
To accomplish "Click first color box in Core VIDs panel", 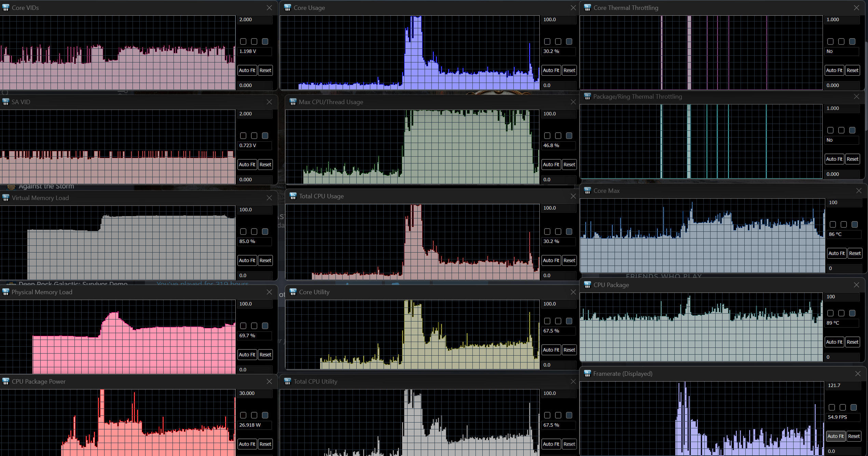I will point(243,41).
